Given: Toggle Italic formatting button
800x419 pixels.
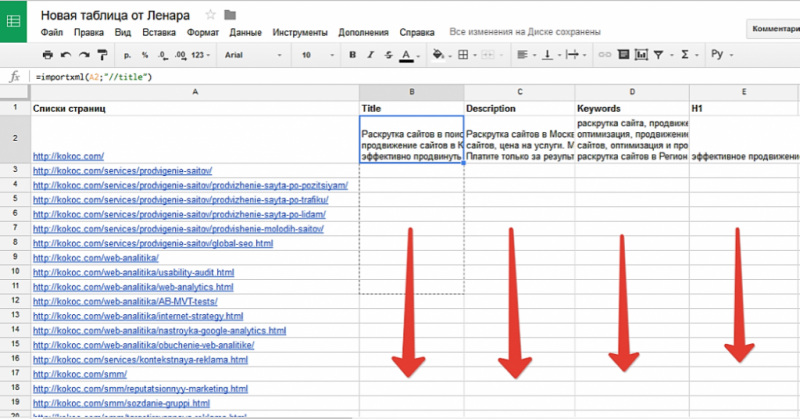Looking at the screenshot, I should (370, 55).
